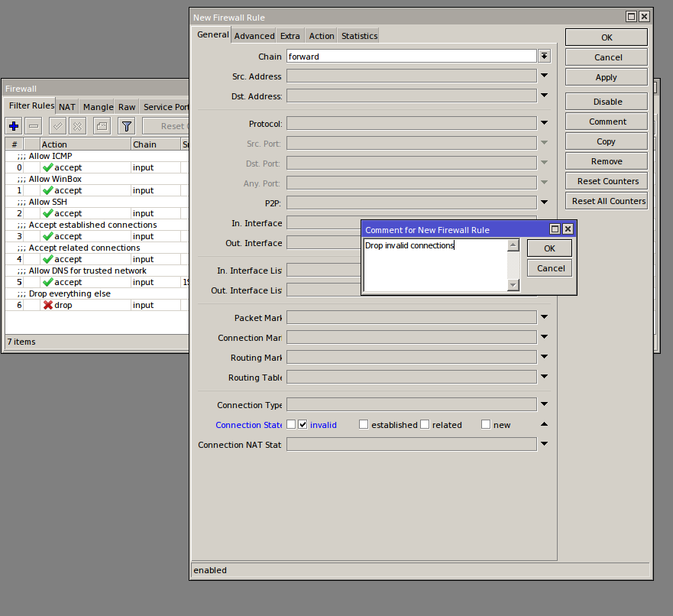Uncheck the invalid connection state checkbox

coord(303,425)
